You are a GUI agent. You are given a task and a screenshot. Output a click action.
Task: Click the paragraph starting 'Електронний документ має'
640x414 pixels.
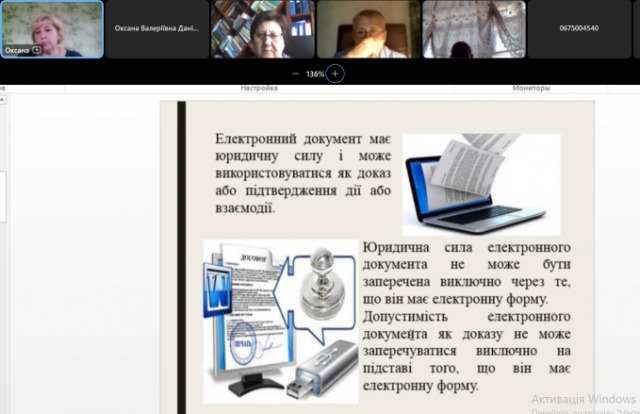click(x=301, y=174)
